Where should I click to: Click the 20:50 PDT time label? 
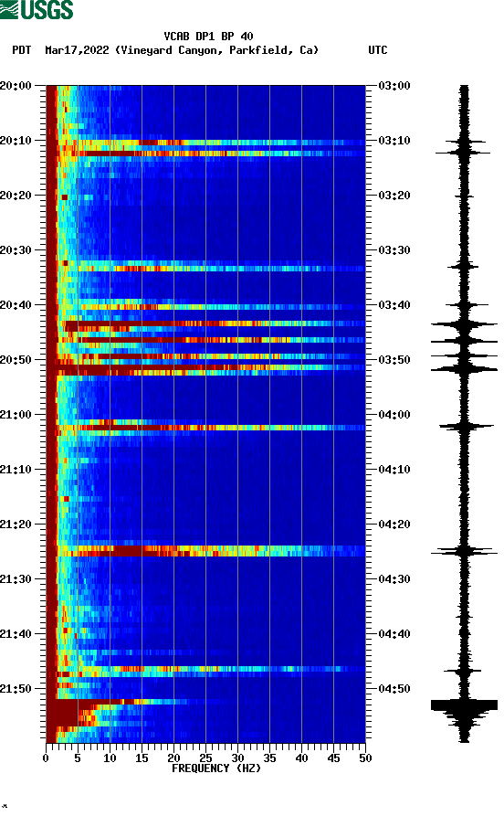[x=16, y=360]
